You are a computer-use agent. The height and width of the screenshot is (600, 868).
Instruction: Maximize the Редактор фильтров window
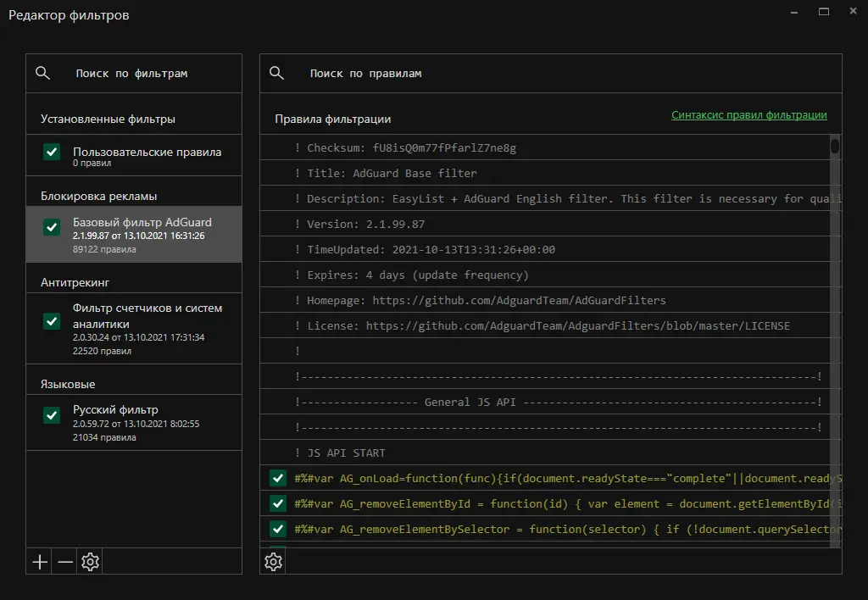click(824, 12)
